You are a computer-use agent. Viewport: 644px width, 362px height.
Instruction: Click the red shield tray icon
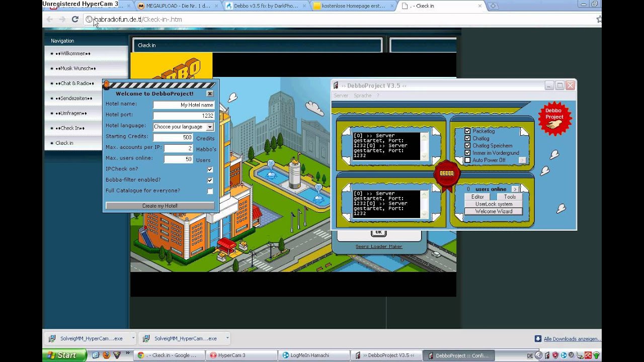[x=555, y=355]
